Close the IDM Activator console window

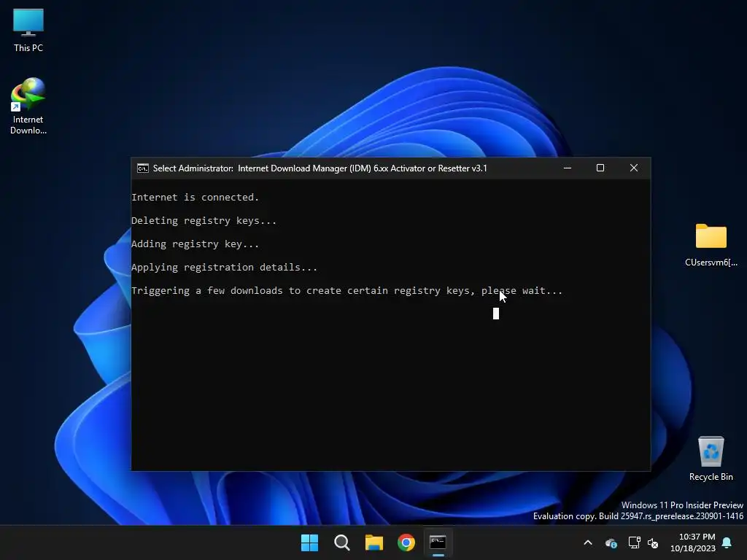point(634,168)
